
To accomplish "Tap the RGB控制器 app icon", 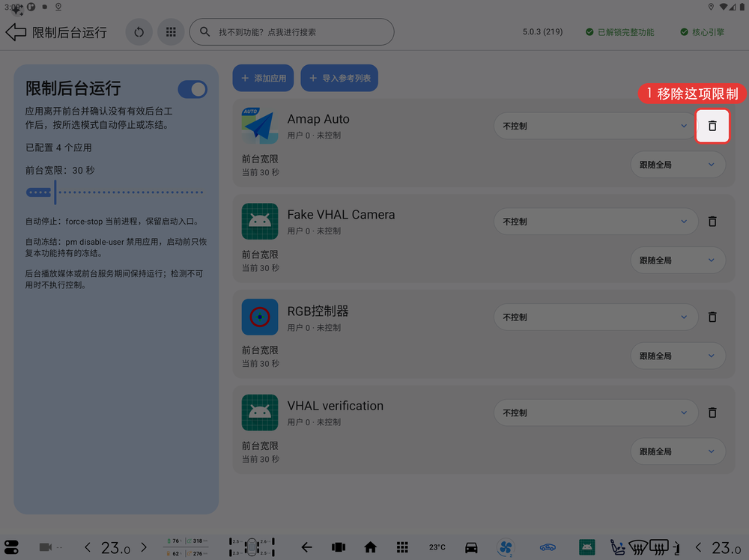I will pos(260,317).
